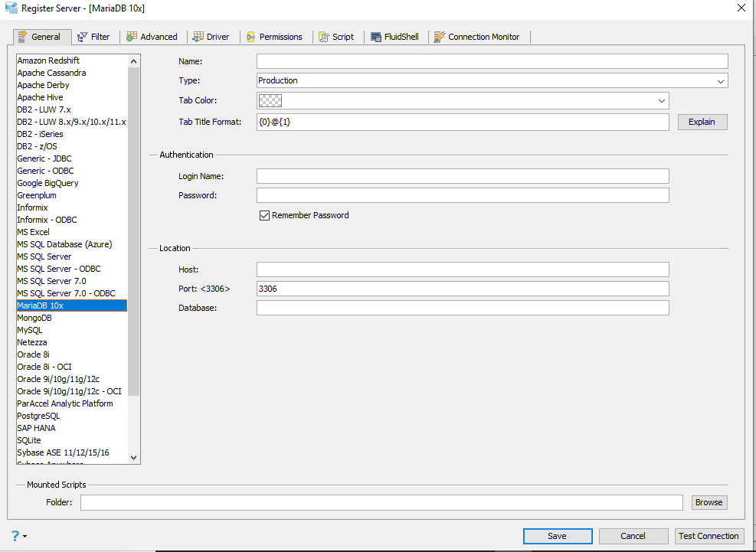Click the Database input field

point(463,308)
